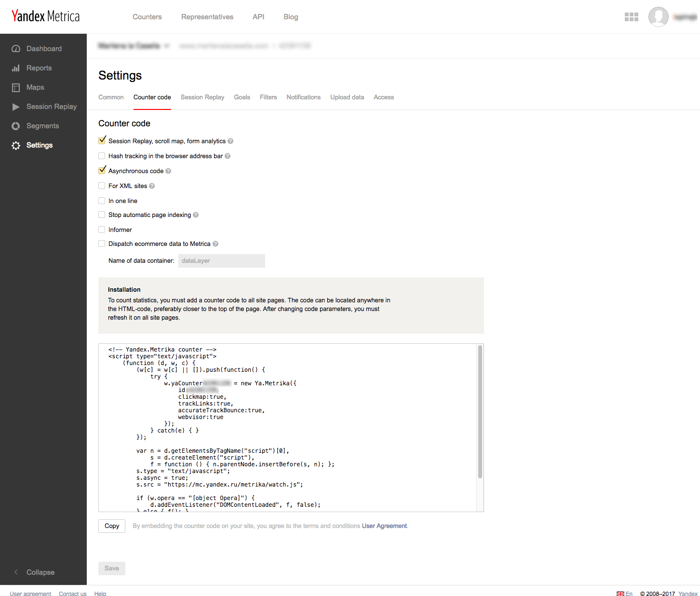Viewport: 700px width, 596px height.
Task: Open the Upload data tab
Action: point(347,97)
